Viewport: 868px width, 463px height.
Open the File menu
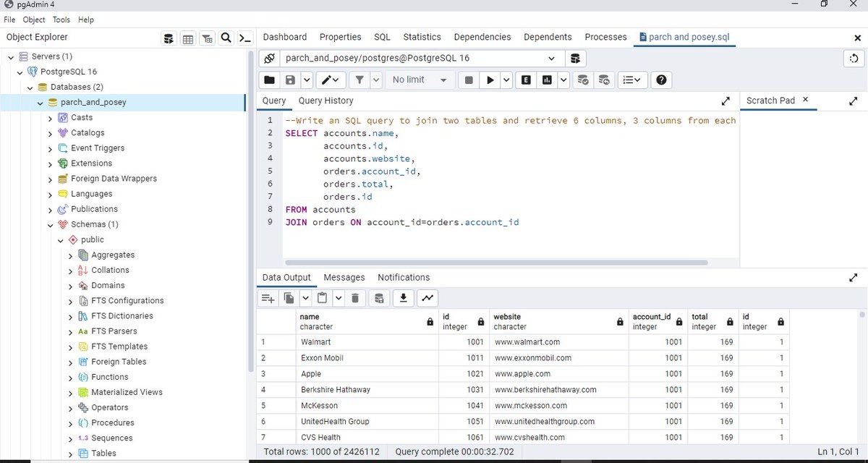click(x=9, y=20)
